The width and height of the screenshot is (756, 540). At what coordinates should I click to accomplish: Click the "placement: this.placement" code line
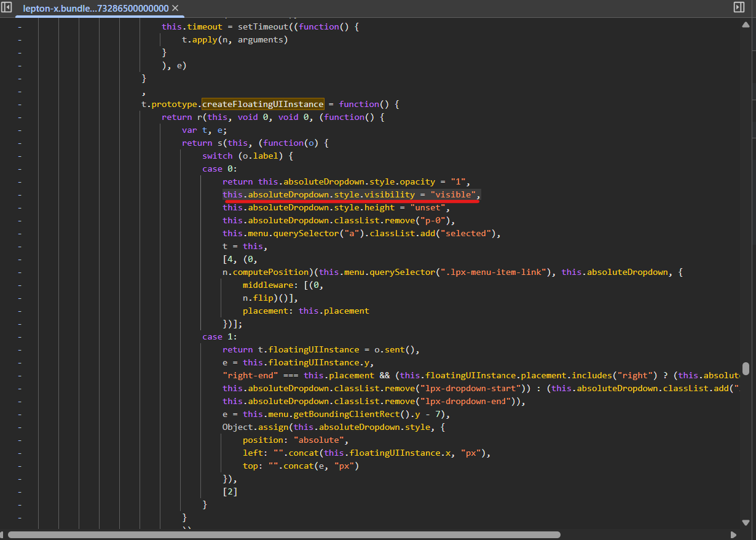point(305,311)
